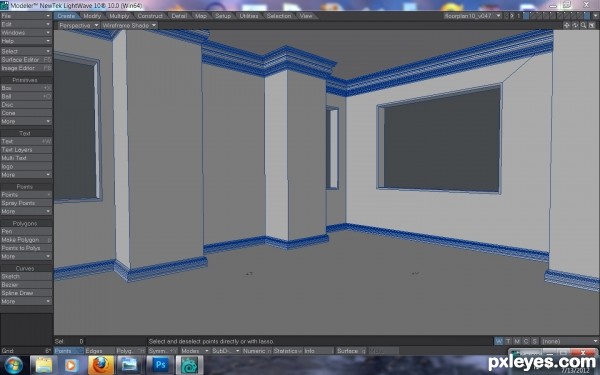Open the (none) vertex map dropdown
The width and height of the screenshot is (600, 375).
tap(570, 341)
